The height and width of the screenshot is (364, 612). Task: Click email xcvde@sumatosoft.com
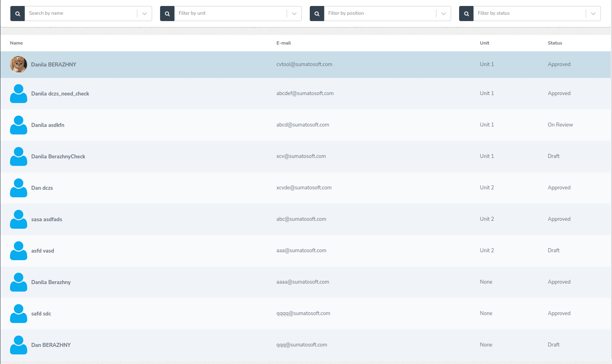[x=304, y=187]
